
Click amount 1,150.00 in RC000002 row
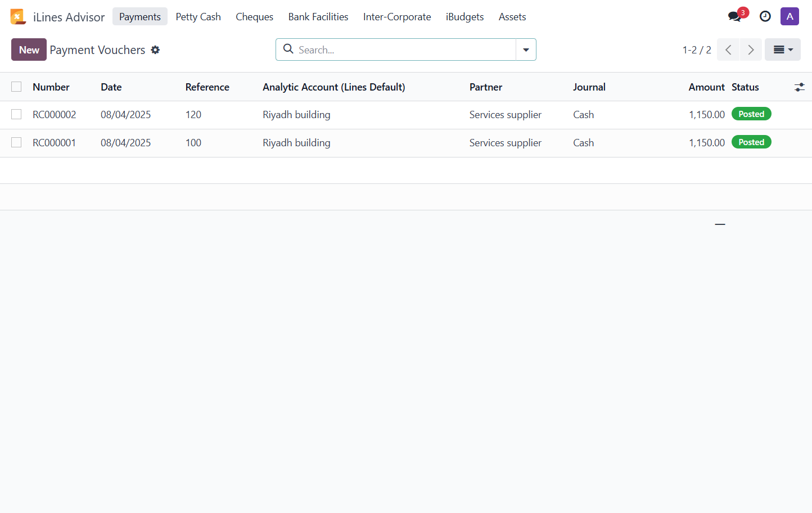click(707, 114)
